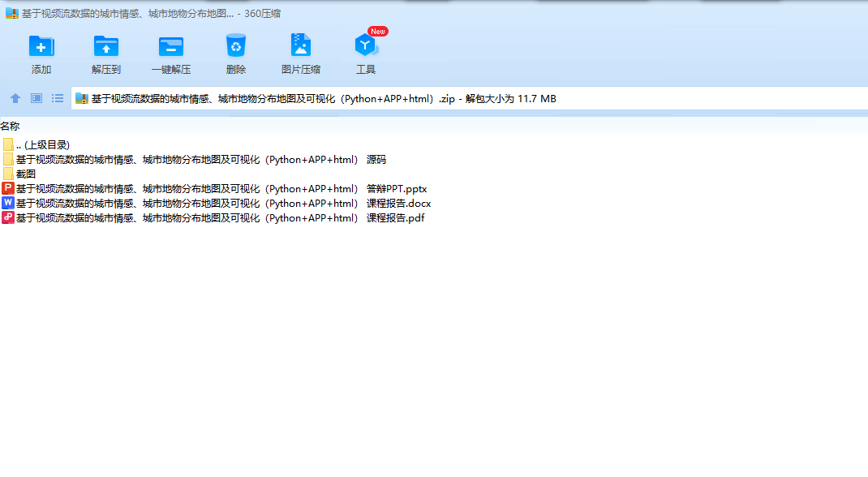The height and width of the screenshot is (477, 868).
Task: Select the 答辩PPT.pptx file name
Action: [221, 189]
